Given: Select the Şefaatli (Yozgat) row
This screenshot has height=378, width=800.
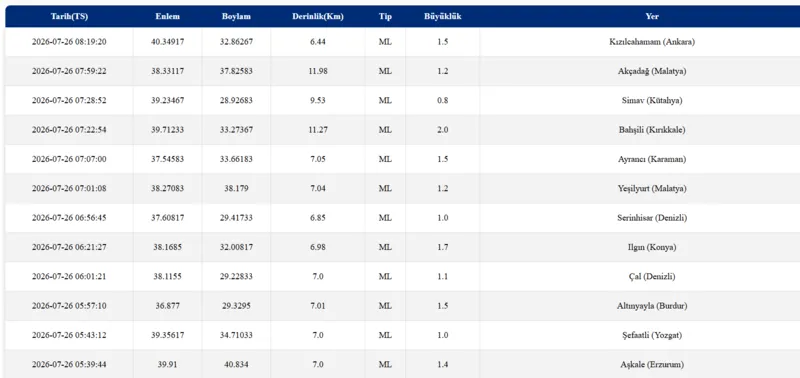Looking at the screenshot, I should coord(403,335).
